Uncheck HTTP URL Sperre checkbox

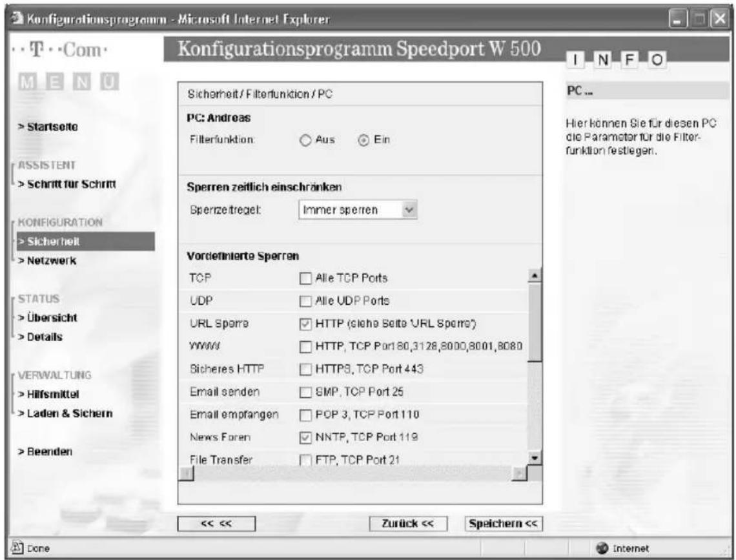click(x=305, y=324)
